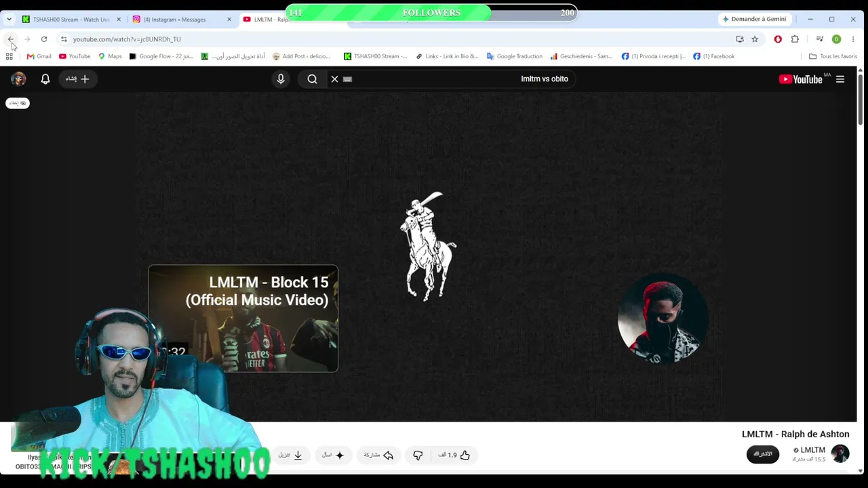The image size is (868, 488).
Task: Open the apps grid in bookmarks bar
Action: point(9,56)
